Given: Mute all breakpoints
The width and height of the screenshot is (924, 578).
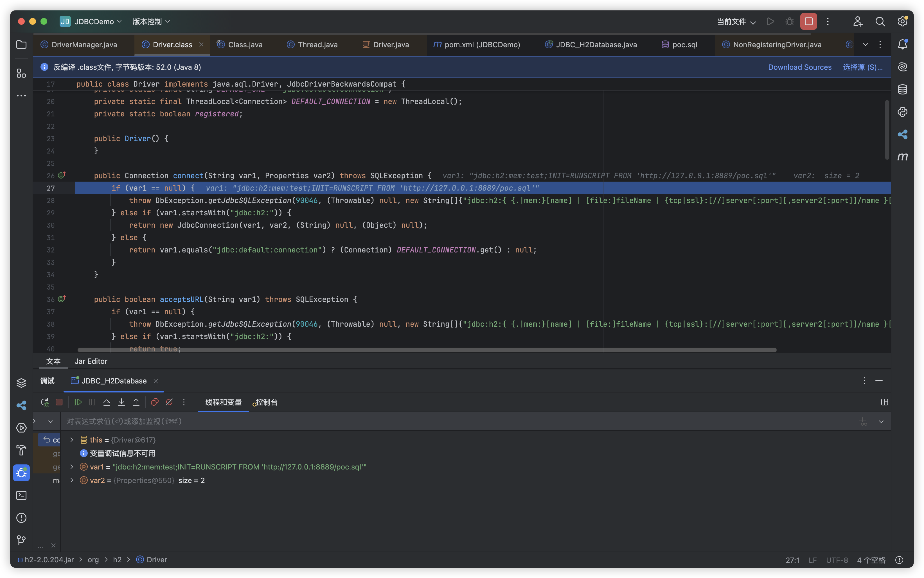Looking at the screenshot, I should point(169,402).
